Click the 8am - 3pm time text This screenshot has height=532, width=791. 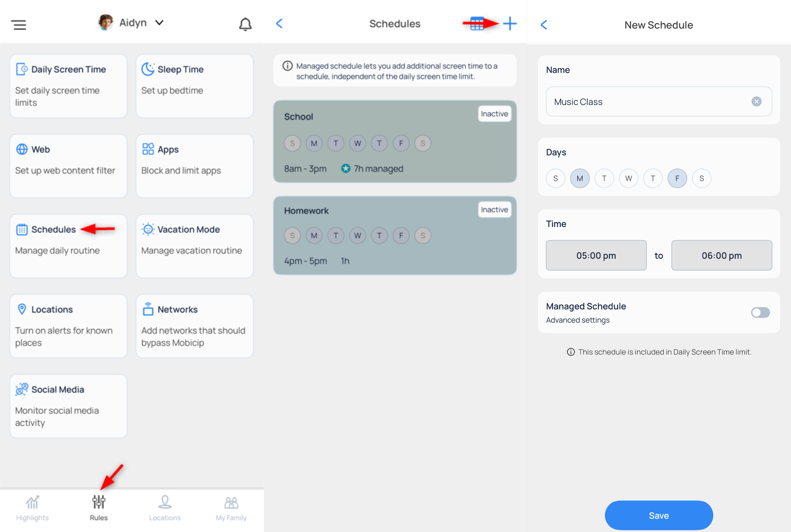tap(305, 168)
